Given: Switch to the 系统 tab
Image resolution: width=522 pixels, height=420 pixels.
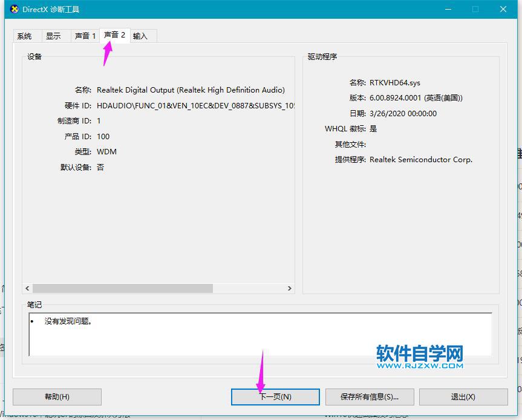Looking at the screenshot, I should click(24, 36).
